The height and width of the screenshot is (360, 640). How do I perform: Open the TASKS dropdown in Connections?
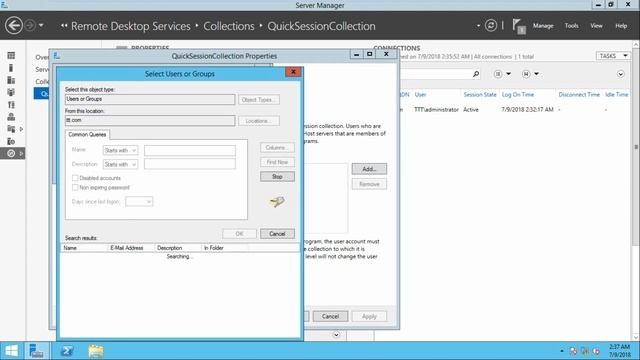click(613, 56)
